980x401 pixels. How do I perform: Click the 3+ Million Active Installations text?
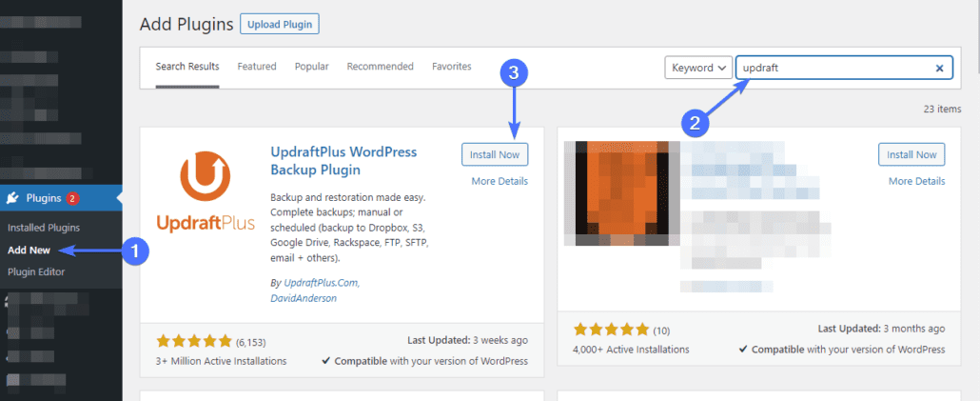click(x=222, y=361)
